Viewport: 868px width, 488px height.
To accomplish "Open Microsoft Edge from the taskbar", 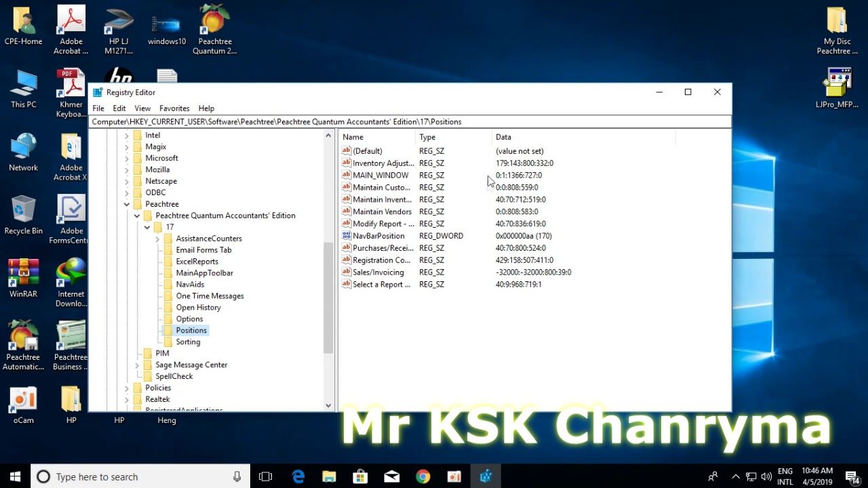I will pyautogui.click(x=298, y=476).
